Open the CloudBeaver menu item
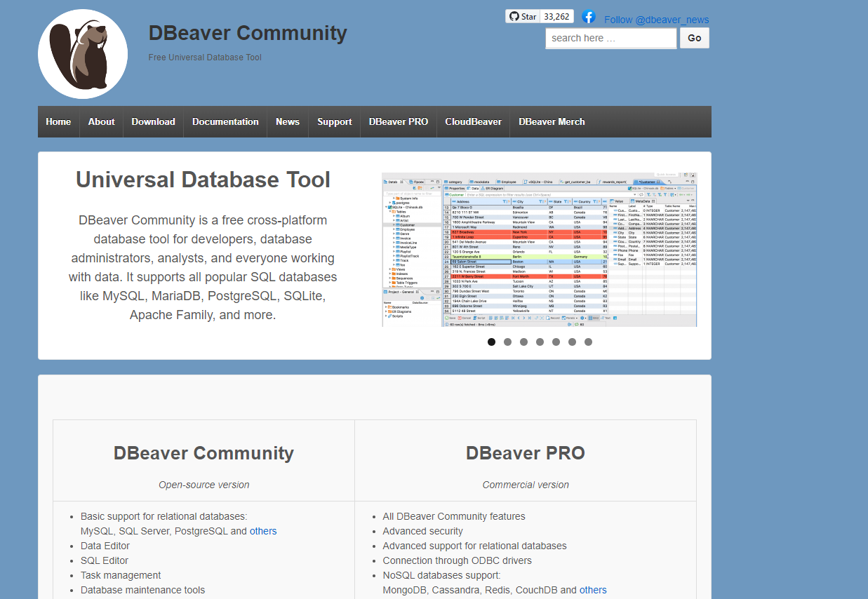 [473, 121]
